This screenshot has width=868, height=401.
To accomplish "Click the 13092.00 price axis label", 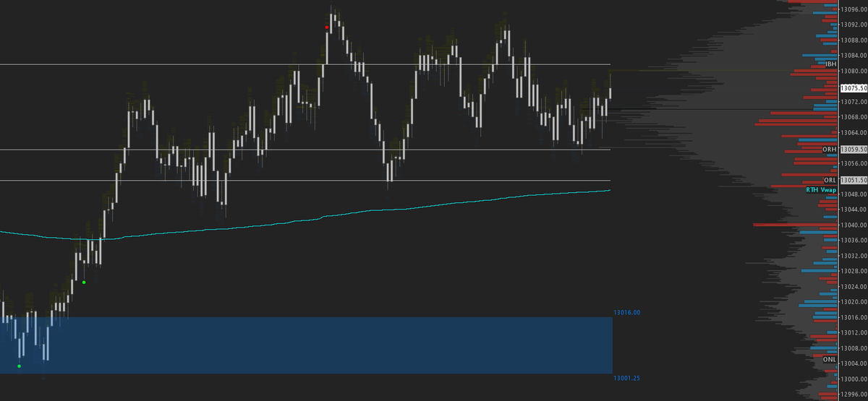I will coord(854,25).
